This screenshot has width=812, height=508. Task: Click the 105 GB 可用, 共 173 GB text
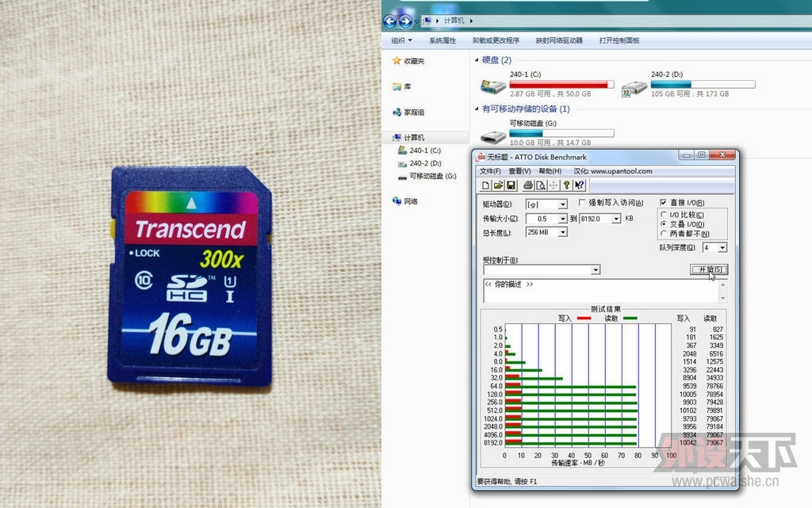pyautogui.click(x=689, y=94)
